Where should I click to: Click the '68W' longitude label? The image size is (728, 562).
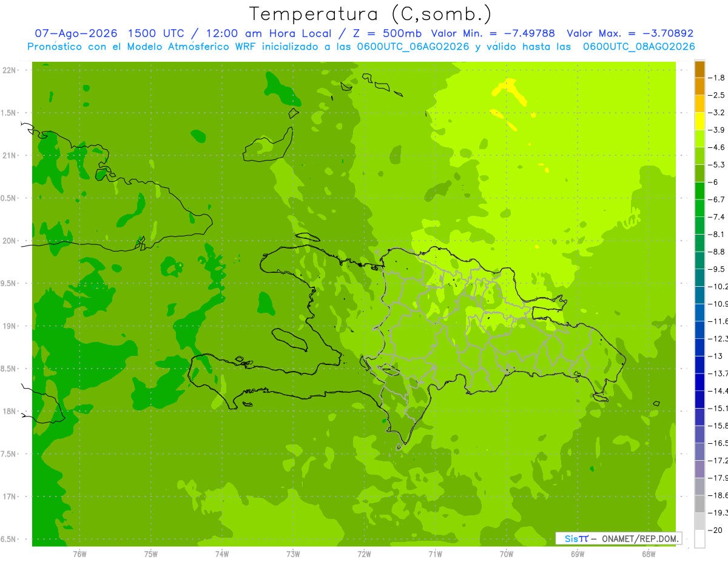pos(649,554)
